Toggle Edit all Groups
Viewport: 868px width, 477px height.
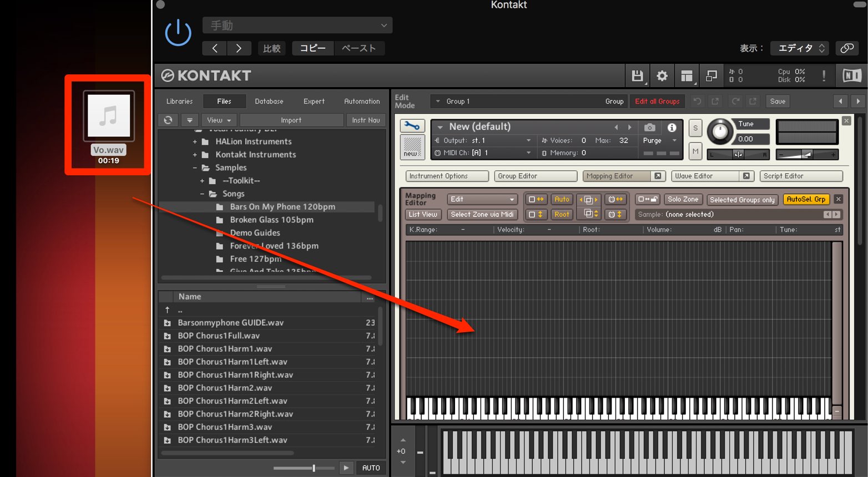tap(657, 102)
